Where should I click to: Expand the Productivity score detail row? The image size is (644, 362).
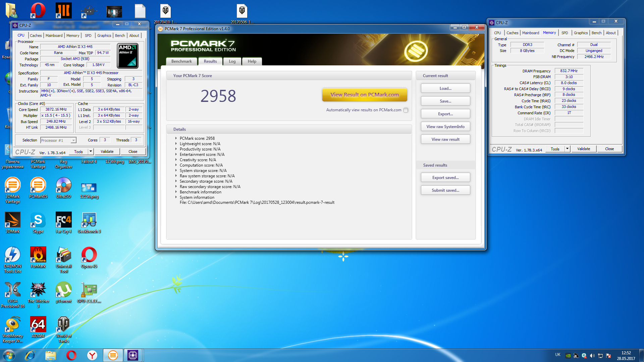point(176,149)
